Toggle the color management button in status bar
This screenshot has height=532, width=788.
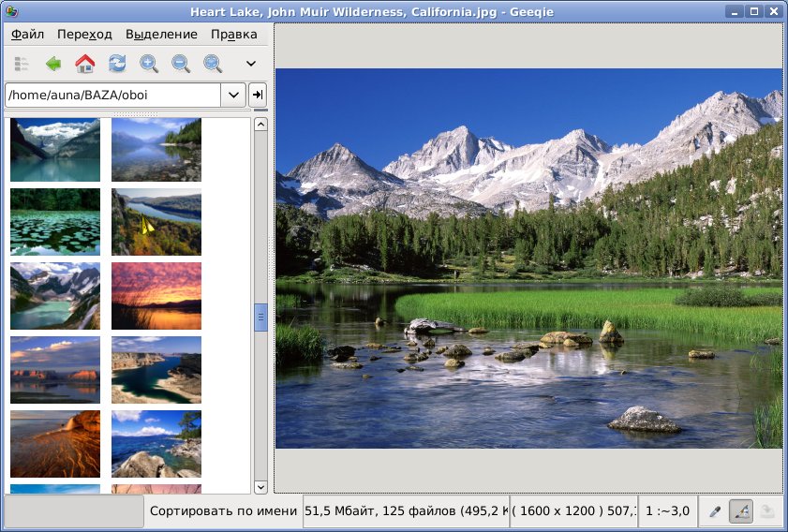741,511
